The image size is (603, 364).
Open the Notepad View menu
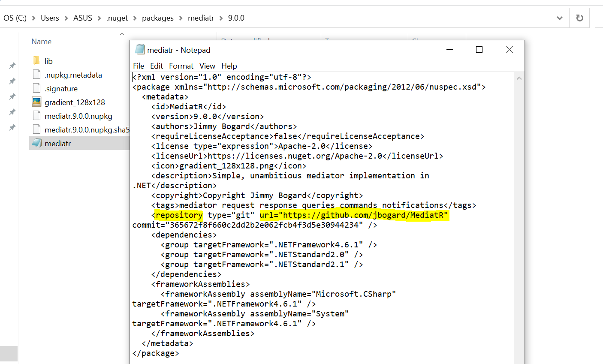tap(207, 66)
